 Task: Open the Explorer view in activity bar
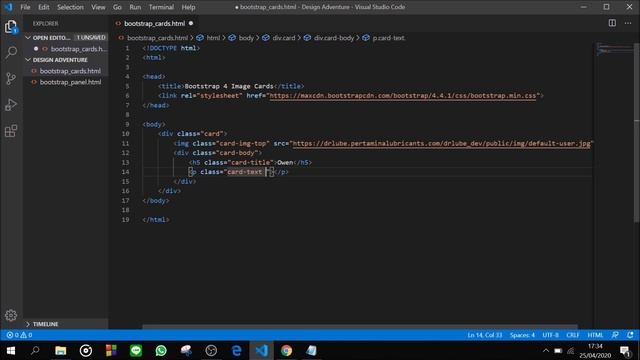11,27
